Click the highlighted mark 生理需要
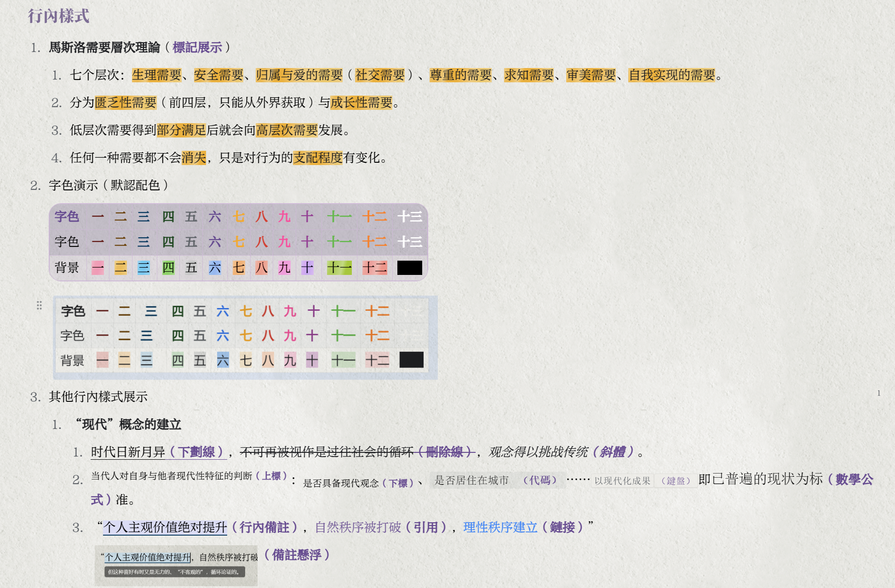The image size is (895, 588). pyautogui.click(x=156, y=75)
